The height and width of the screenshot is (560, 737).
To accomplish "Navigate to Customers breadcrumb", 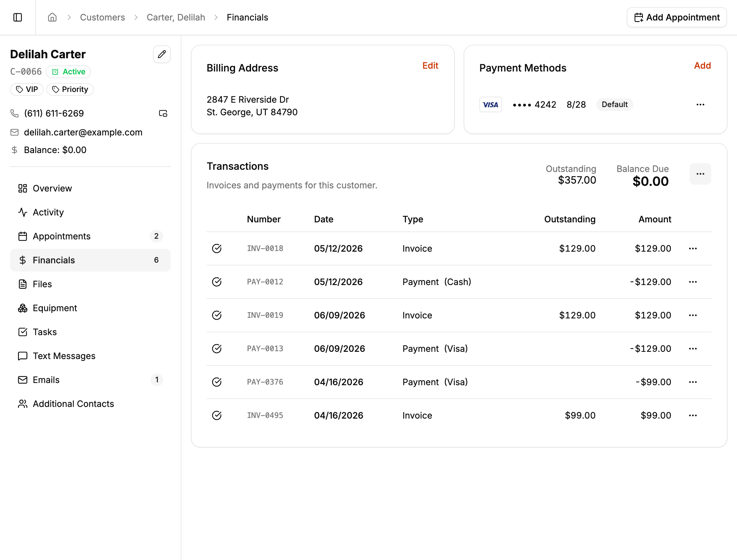I will 103,17.
